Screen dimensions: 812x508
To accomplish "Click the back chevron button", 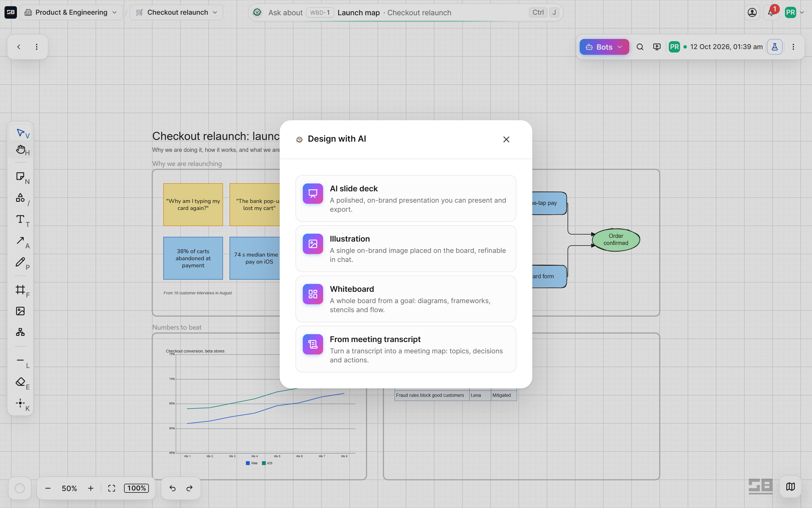I will coord(19,47).
